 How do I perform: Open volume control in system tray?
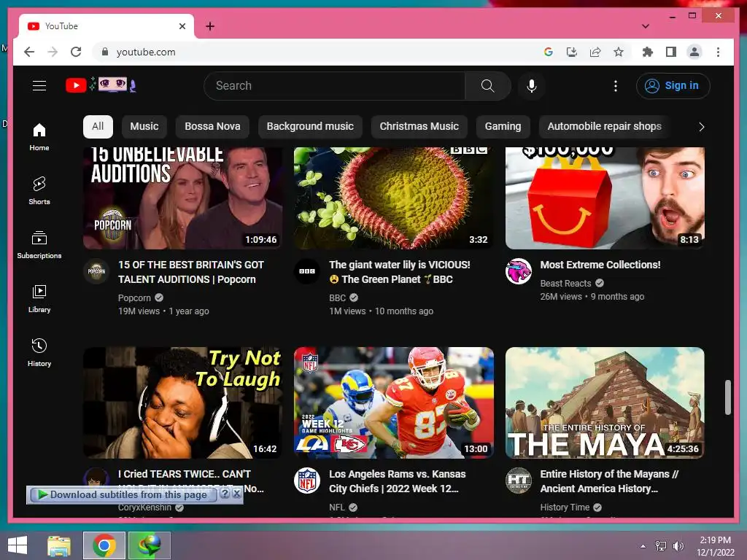click(678, 546)
